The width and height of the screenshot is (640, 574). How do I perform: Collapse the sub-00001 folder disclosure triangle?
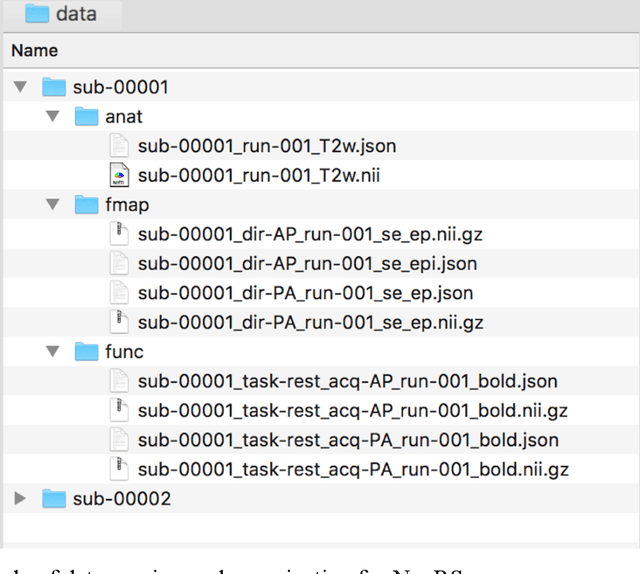(20, 88)
